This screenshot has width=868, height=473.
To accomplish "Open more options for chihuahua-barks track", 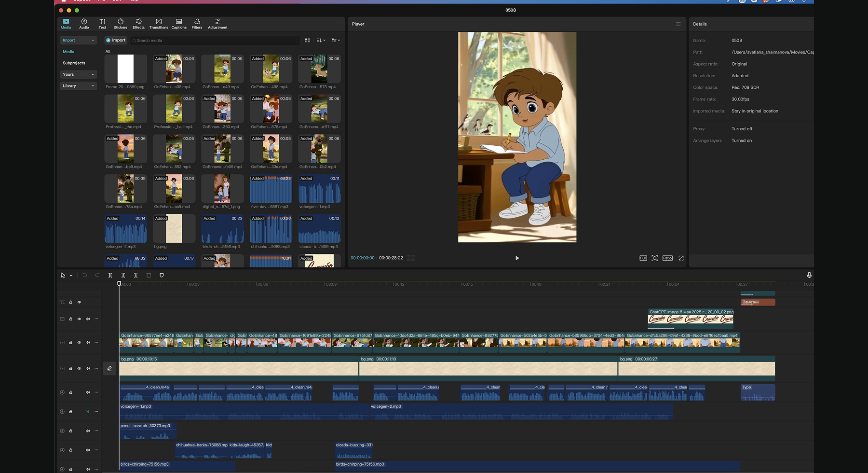I will click(x=96, y=450).
